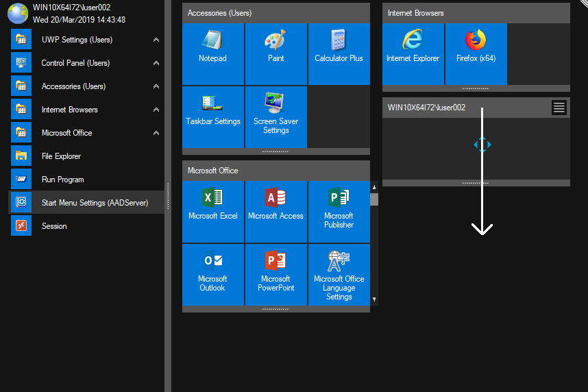
Task: Select File Explorer in sidebar
Action: (61, 156)
